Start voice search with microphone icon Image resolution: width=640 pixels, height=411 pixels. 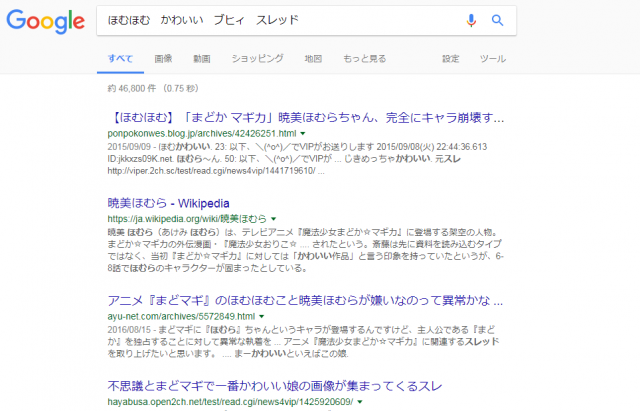coord(471,20)
